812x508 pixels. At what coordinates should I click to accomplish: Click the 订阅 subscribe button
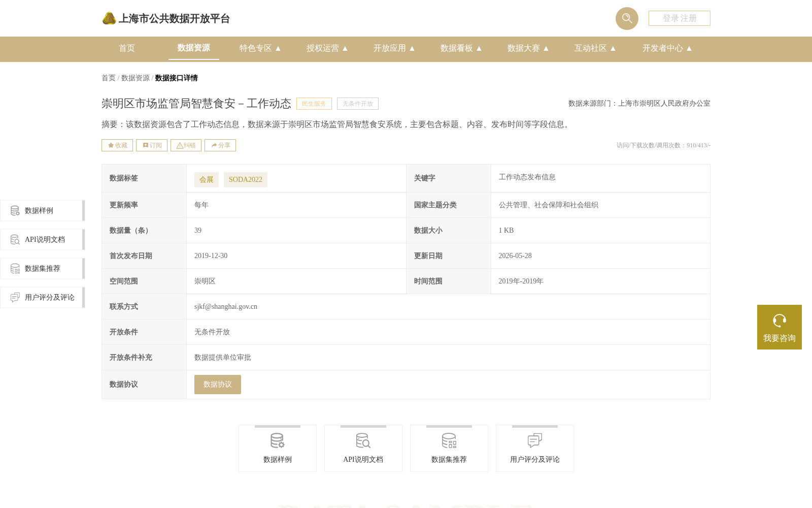[152, 145]
